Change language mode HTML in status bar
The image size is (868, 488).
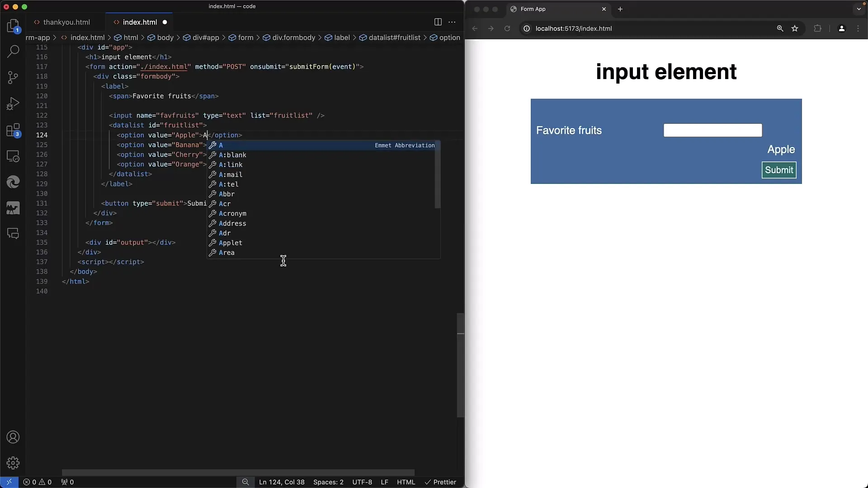coord(406,482)
